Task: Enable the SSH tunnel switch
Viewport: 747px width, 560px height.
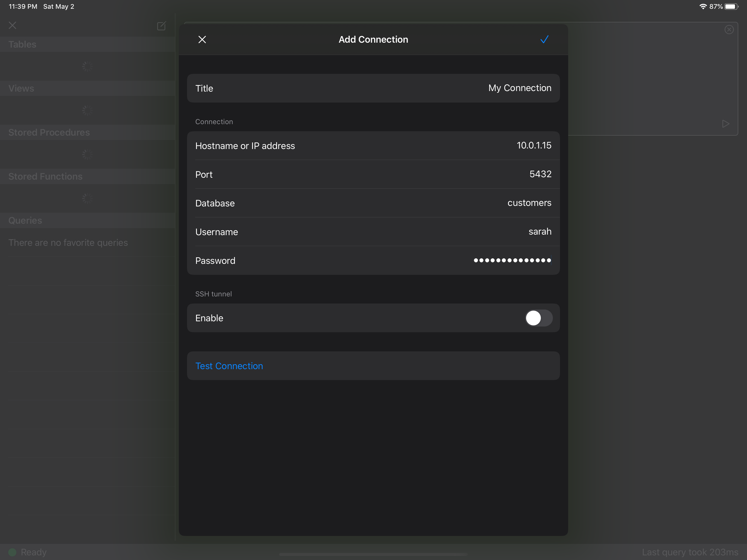Action: coord(538,318)
